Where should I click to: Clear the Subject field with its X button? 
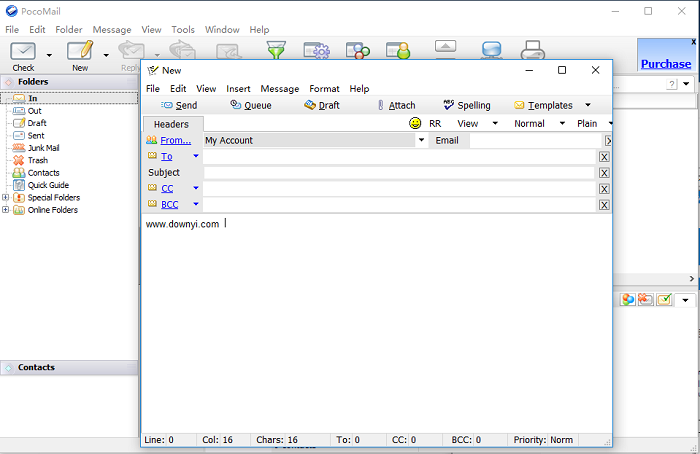604,173
